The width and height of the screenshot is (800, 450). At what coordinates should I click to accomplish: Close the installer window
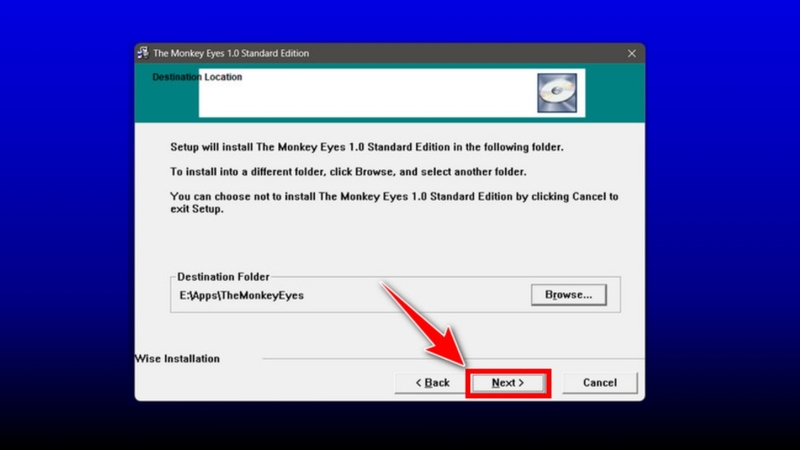pos(632,54)
